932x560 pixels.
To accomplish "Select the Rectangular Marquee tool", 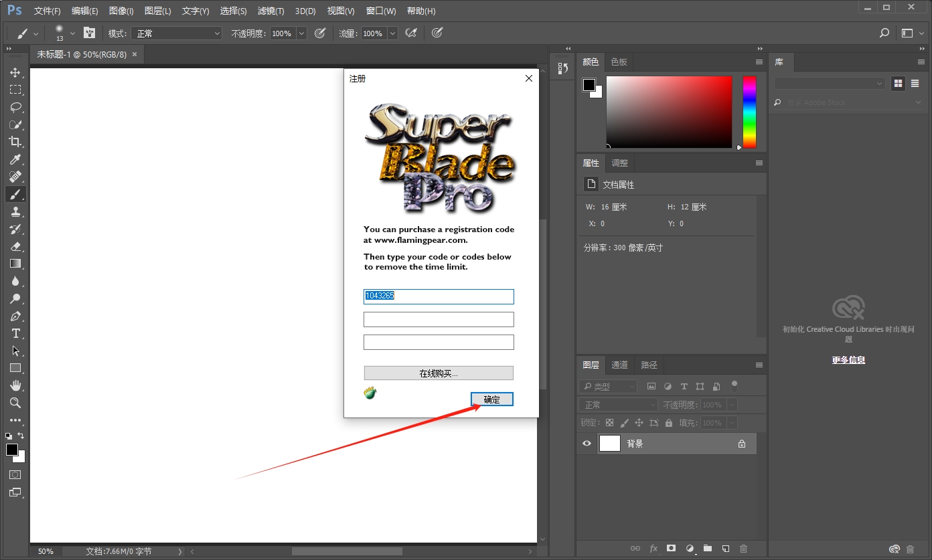I will click(x=15, y=90).
